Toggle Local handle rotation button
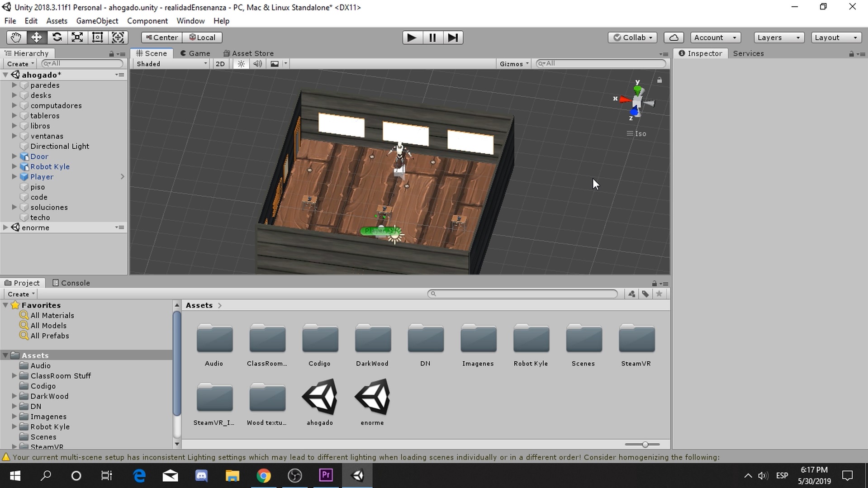868x488 pixels. pos(202,38)
